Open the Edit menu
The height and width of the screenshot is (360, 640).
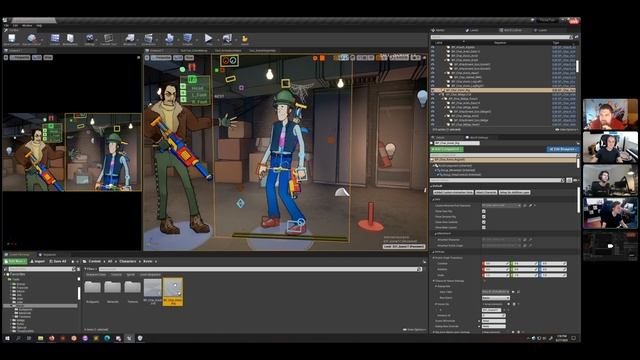coord(16,25)
